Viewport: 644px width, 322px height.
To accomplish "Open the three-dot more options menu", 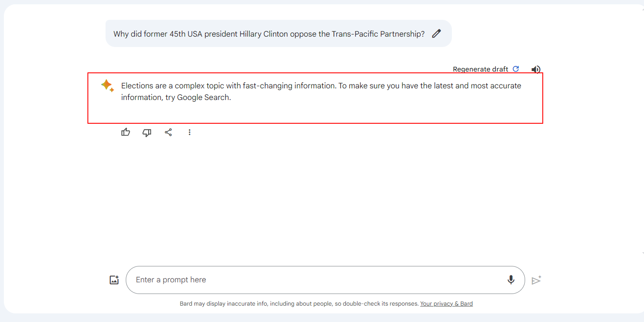I will [x=190, y=132].
